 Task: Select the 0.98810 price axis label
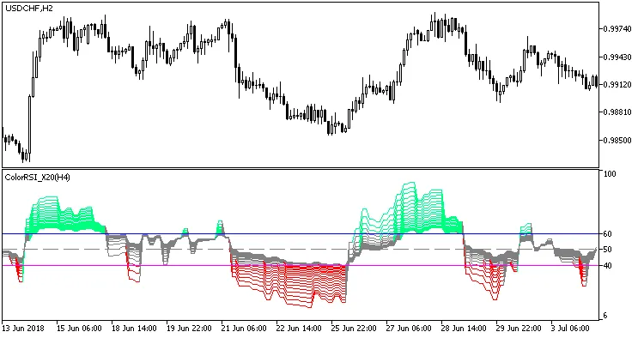click(617, 112)
